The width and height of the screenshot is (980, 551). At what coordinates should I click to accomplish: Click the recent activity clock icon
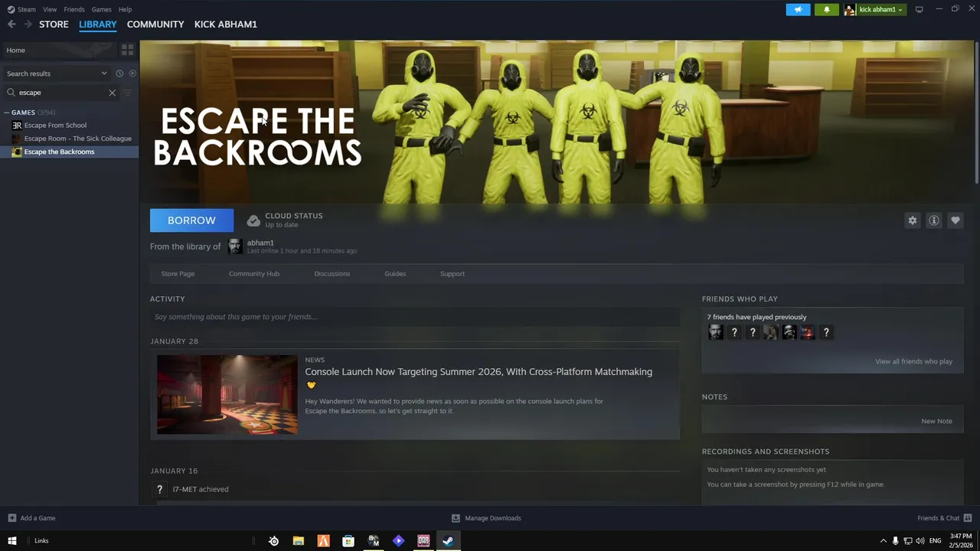(x=119, y=73)
